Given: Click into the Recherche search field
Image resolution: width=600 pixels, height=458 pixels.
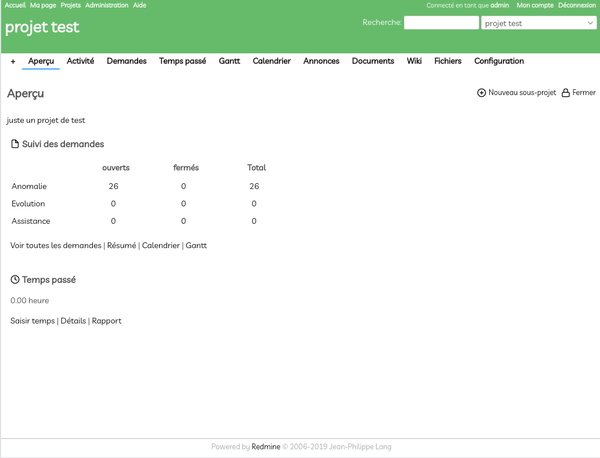Looking at the screenshot, I should pyautogui.click(x=441, y=23).
